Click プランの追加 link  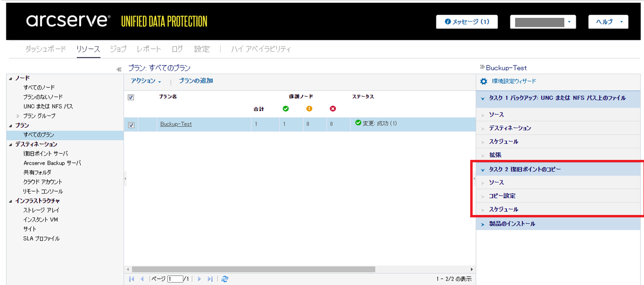196,81
